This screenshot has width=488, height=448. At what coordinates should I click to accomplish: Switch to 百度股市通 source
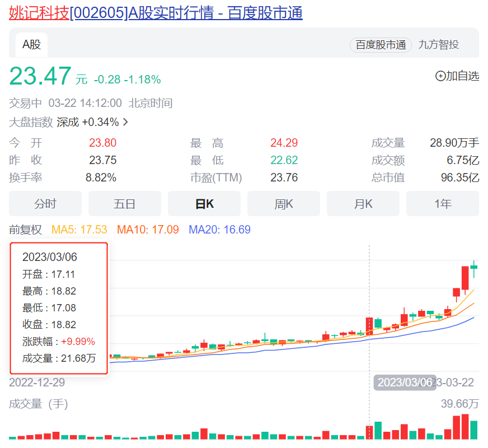point(381,45)
